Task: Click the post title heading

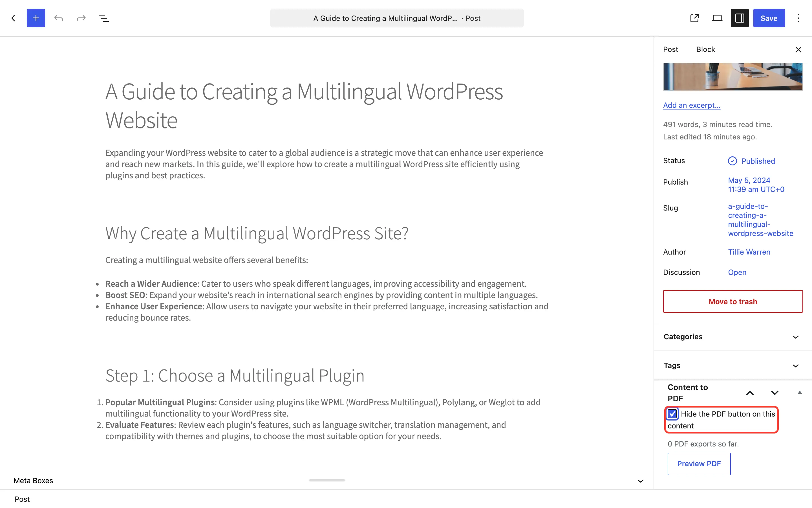Action: click(304, 106)
